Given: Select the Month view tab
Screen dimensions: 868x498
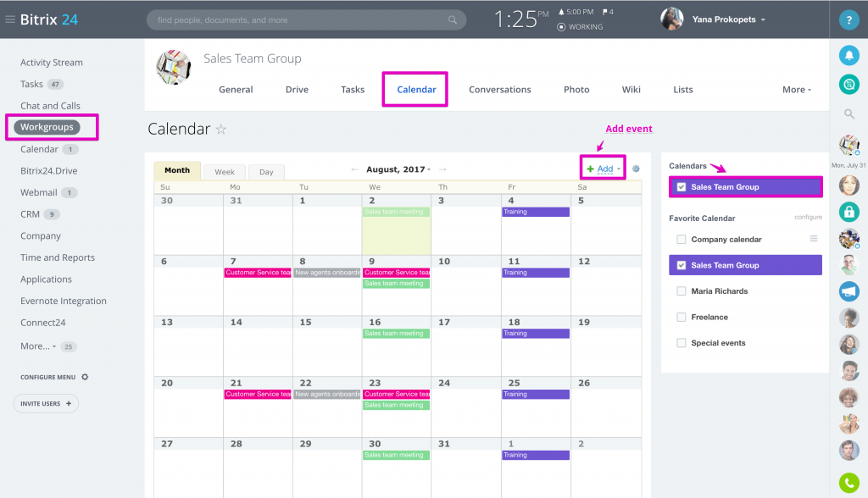Looking at the screenshot, I should pos(177,170).
